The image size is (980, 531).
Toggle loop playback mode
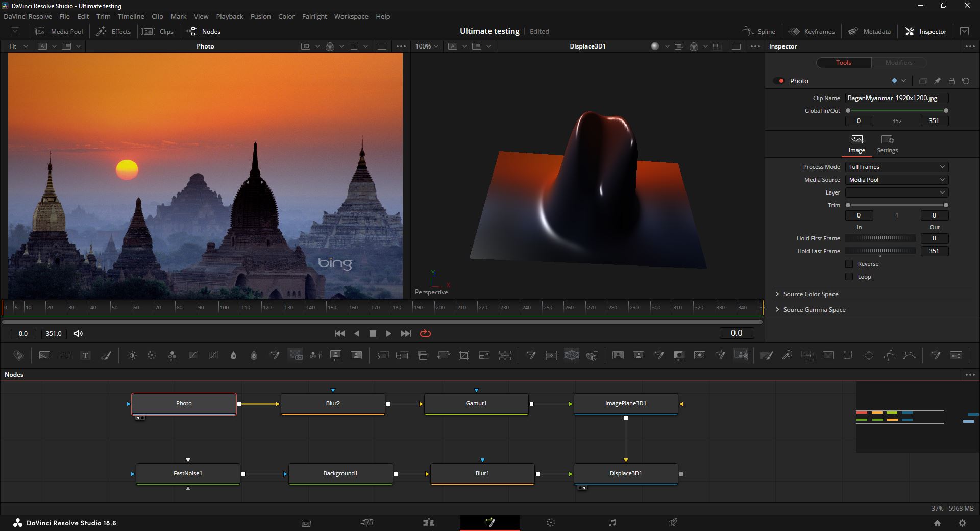425,333
